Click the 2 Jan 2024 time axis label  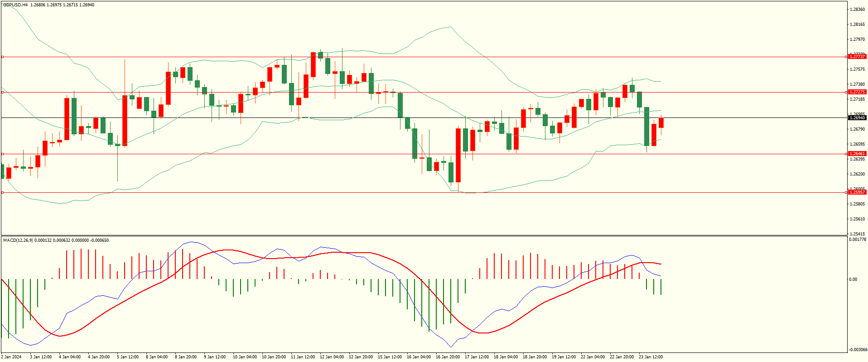[x=11, y=357]
